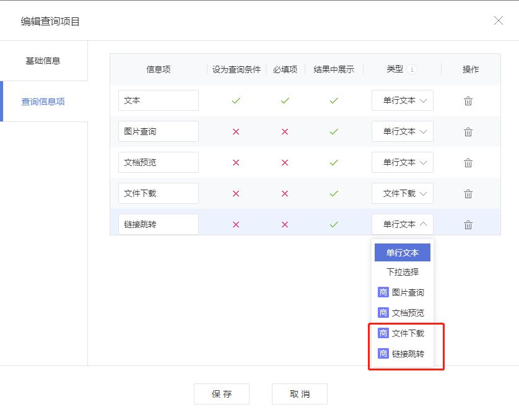Screen dimensions: 519x420
Task: Select 单行文本 in the dropdown list
Action: pos(403,253)
